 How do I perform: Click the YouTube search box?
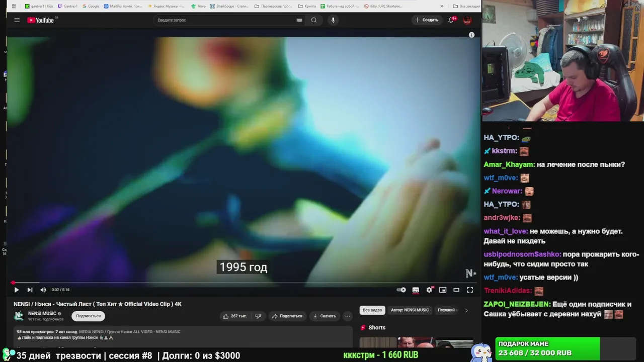[229, 20]
